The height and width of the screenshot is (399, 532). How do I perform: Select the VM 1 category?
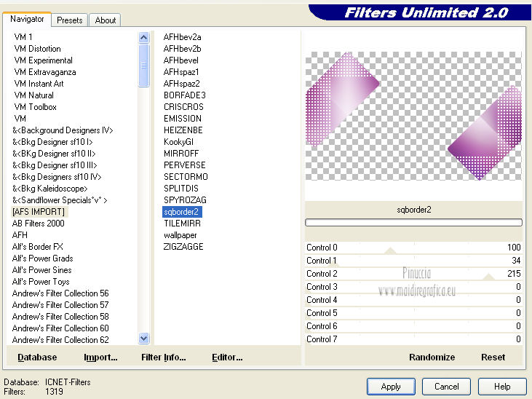(23, 37)
